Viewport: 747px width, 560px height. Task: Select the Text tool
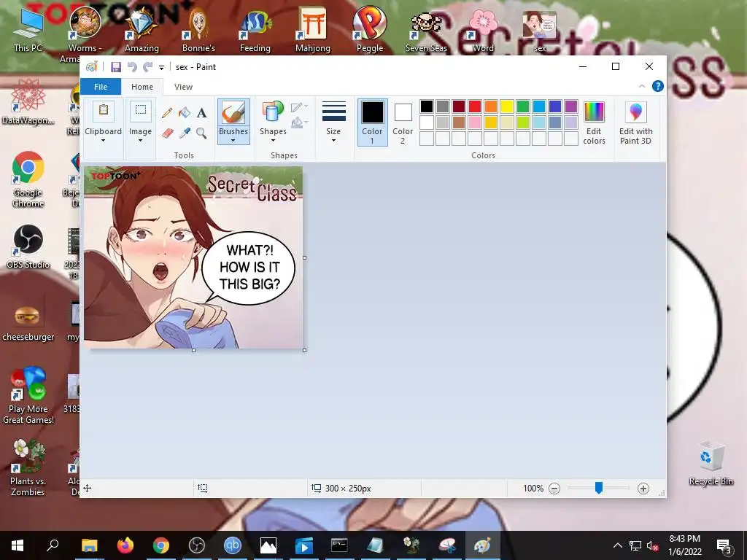coord(201,113)
